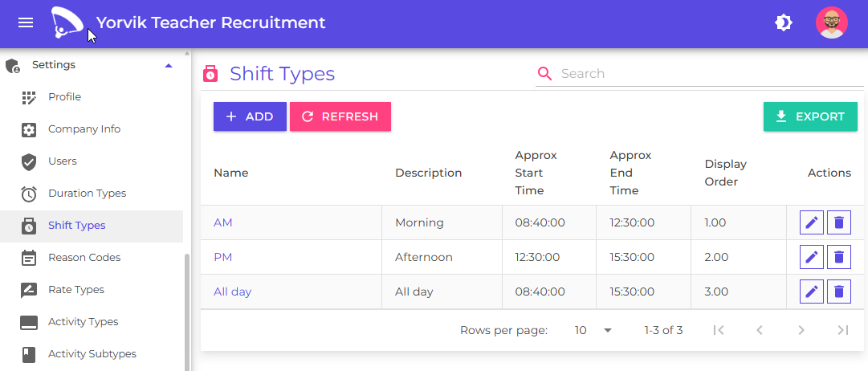The width and height of the screenshot is (868, 371).
Task: Edit the AM shift type
Action: 812,222
